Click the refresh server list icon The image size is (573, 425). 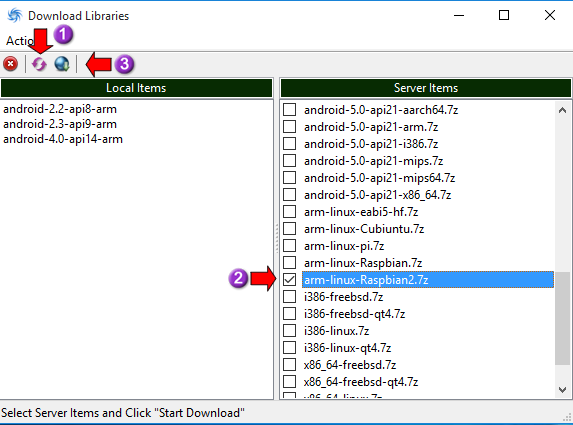click(x=39, y=64)
